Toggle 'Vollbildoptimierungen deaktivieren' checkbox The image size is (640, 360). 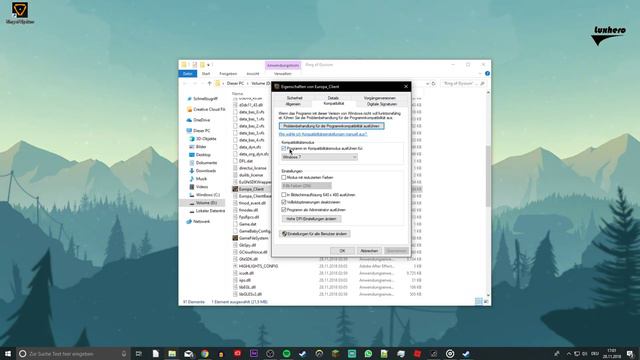(x=284, y=202)
